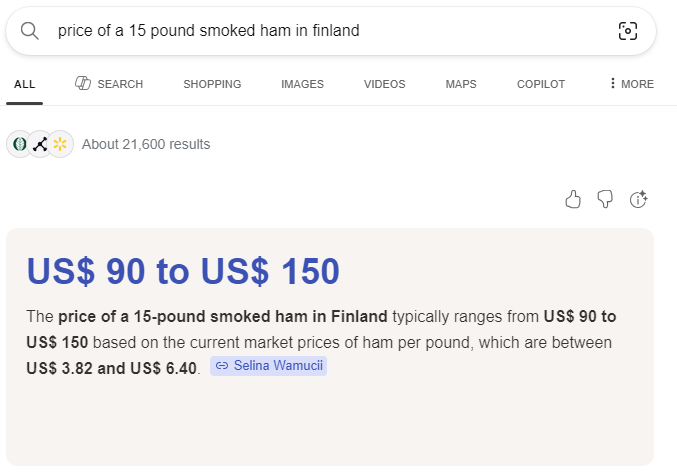Open the AI info icon beside thumbs down
The image size is (677, 474).
(x=639, y=200)
